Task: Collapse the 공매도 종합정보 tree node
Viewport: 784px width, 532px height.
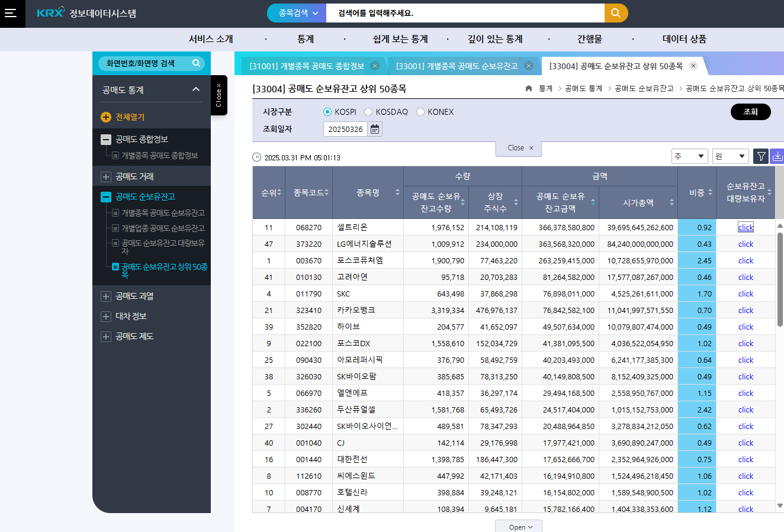Action: point(106,140)
